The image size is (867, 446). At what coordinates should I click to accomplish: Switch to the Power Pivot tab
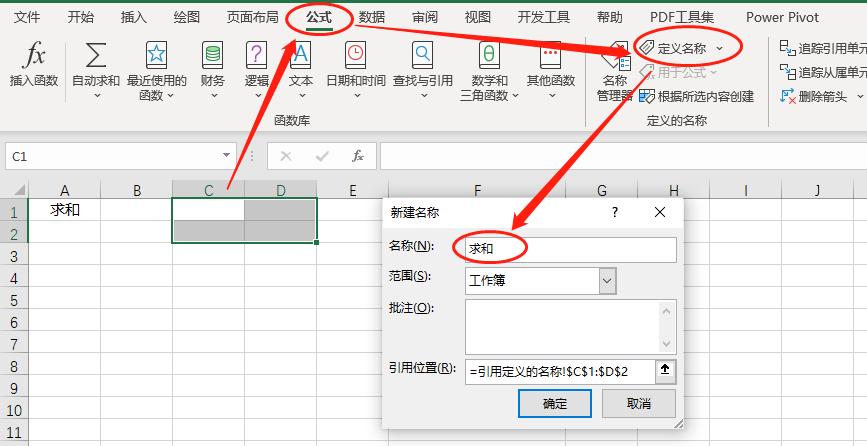782,17
